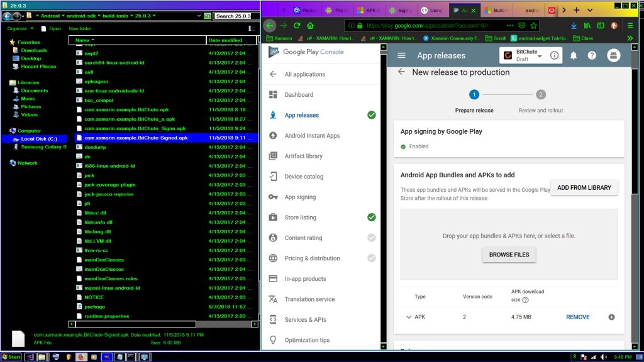644x362 pixels.
Task: Click the Android account avatar icon
Action: pos(613,55)
